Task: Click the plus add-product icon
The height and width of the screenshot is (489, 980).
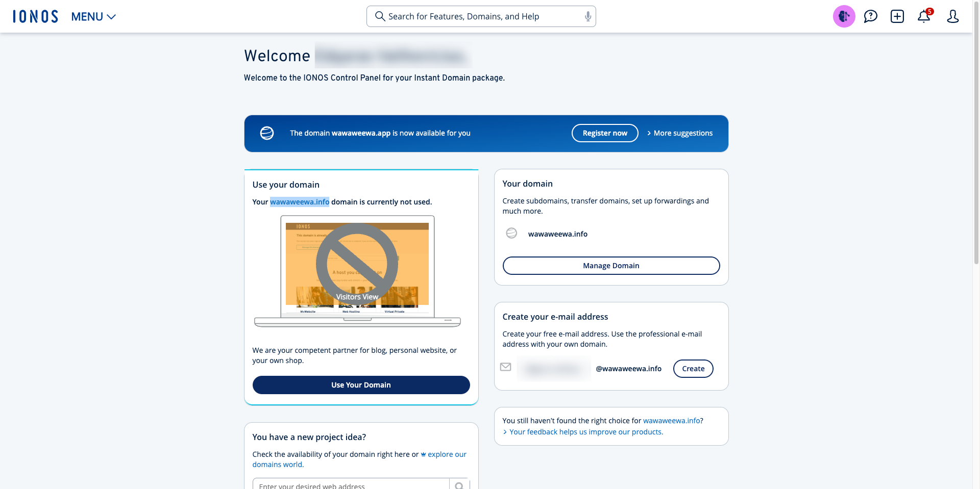Action: click(x=897, y=16)
